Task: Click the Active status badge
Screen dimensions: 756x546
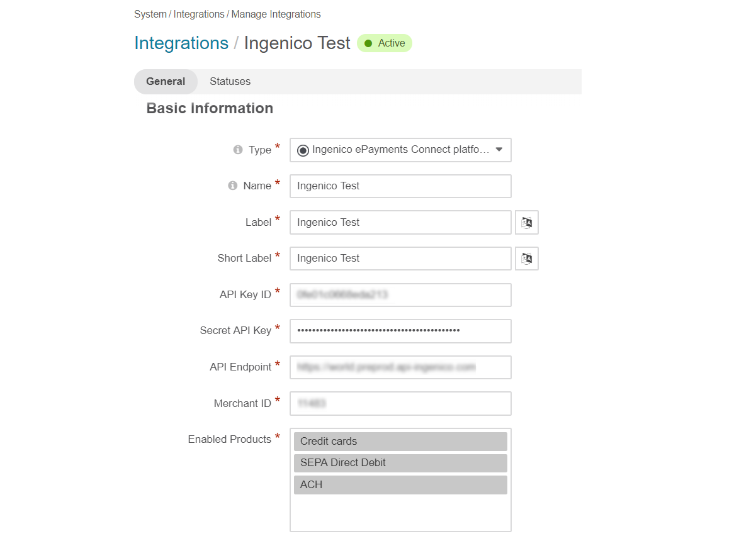Action: [x=385, y=43]
